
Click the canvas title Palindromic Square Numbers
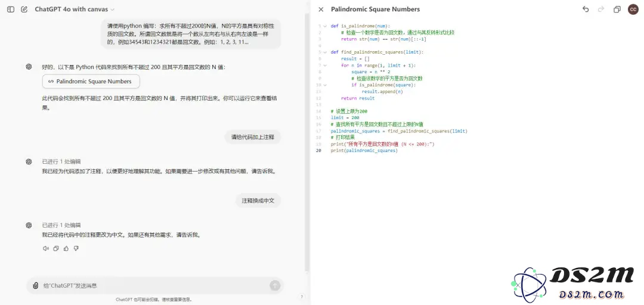[376, 9]
